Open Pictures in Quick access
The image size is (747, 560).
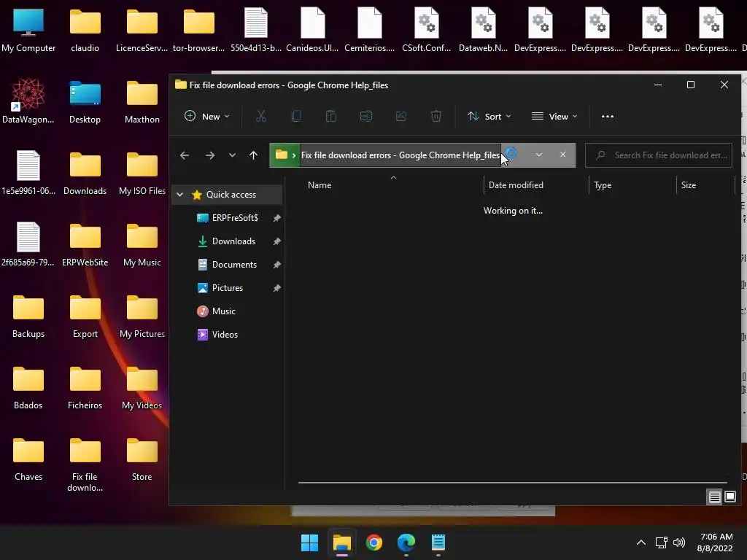point(228,287)
